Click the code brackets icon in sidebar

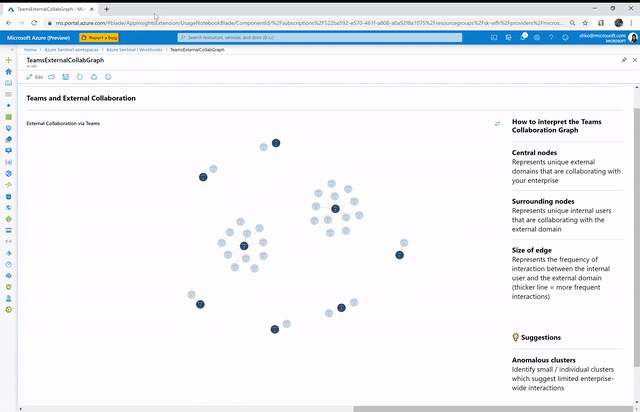pyautogui.click(x=8, y=242)
